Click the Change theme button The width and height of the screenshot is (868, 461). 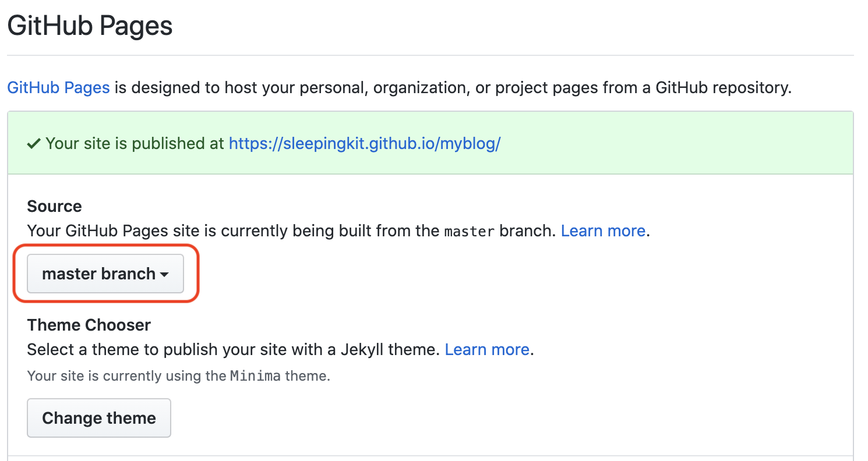[99, 418]
